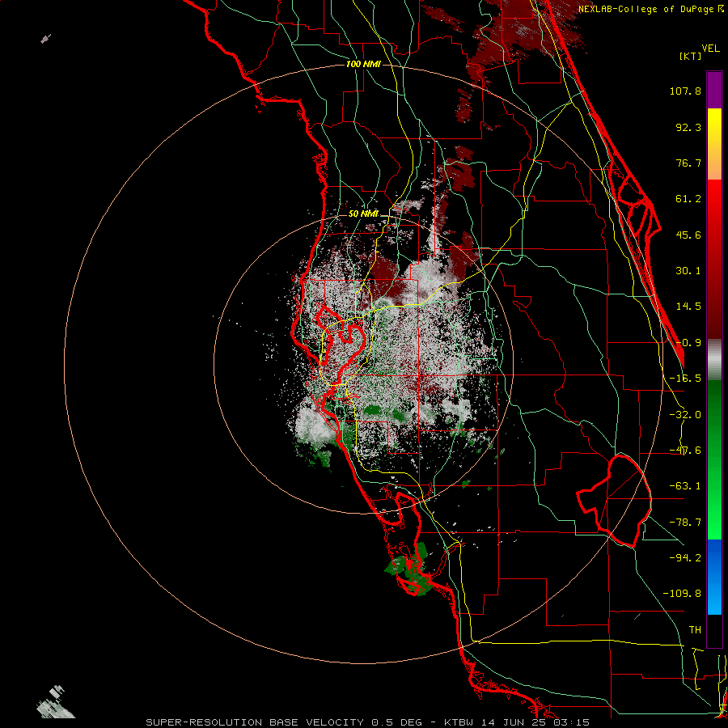Pick the yellow-orange segment of the velocity scale
This screenshot has width=728, height=728.
(714, 144)
